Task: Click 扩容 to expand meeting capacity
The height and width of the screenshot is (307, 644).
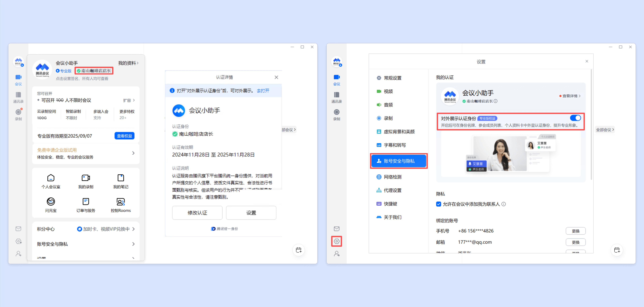Action: 129,100
